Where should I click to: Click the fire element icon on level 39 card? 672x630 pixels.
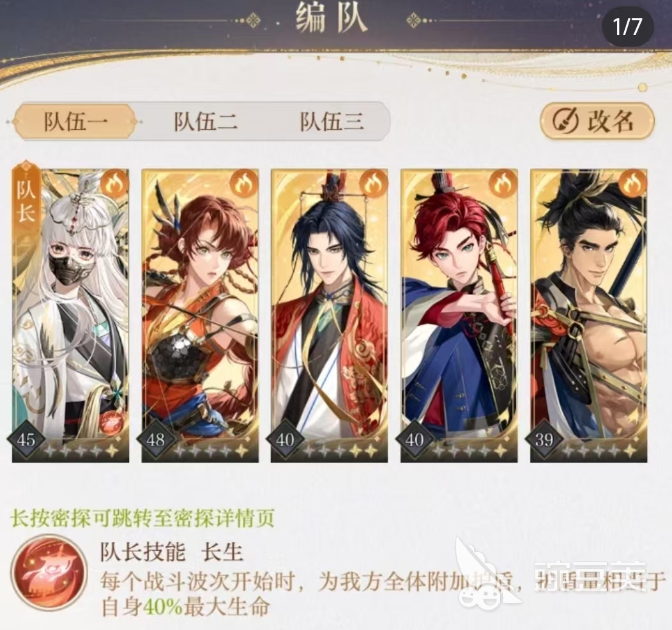[x=632, y=183]
